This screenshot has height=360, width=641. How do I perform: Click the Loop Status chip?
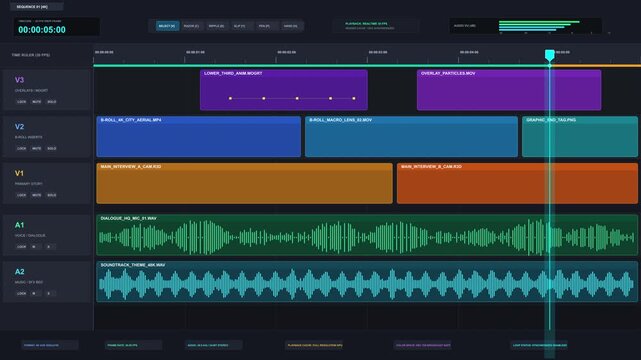[x=539, y=345]
